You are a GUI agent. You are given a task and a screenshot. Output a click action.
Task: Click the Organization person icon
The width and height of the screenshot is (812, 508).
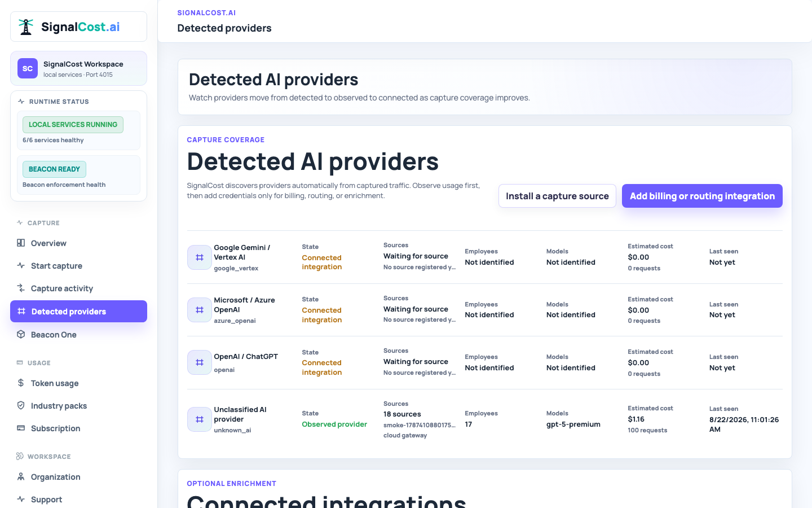click(21, 476)
